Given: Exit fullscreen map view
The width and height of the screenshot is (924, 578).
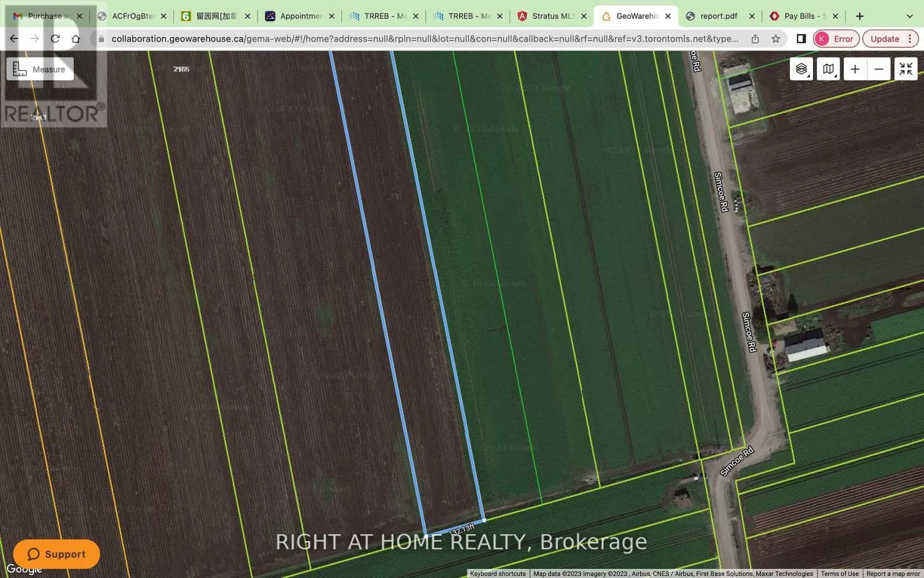Looking at the screenshot, I should click(906, 69).
